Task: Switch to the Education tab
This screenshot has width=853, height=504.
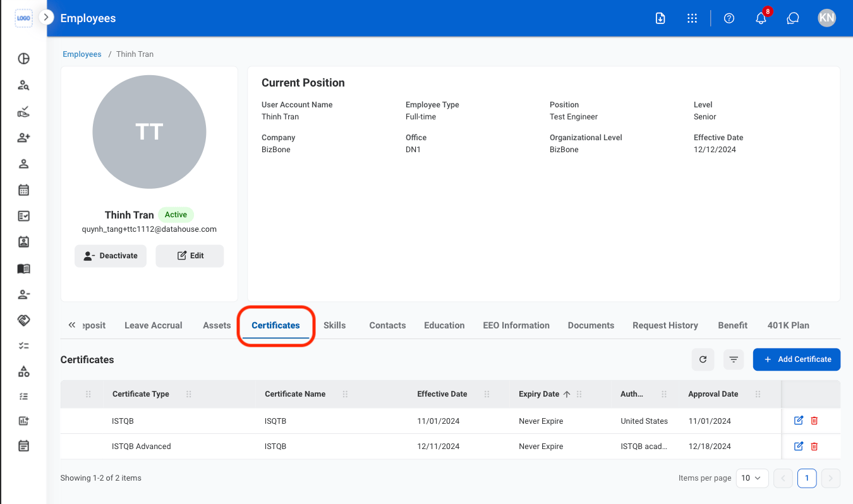Action: click(444, 325)
